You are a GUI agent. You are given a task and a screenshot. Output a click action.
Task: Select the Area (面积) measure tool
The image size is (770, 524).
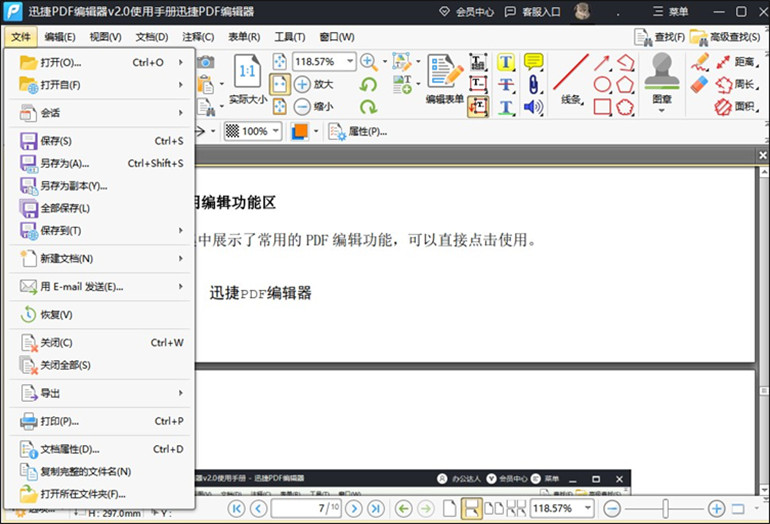coord(737,107)
